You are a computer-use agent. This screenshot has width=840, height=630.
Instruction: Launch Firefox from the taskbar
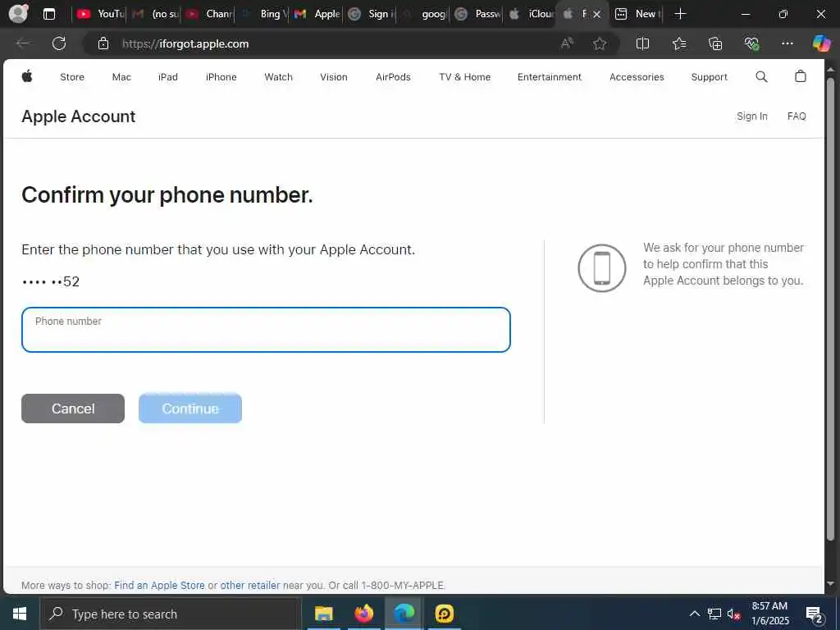click(x=363, y=614)
